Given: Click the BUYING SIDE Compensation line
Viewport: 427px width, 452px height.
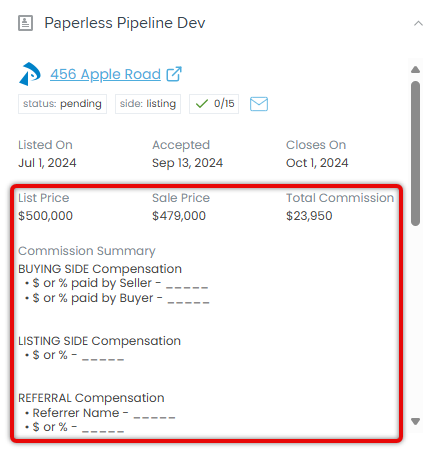Looking at the screenshot, I should 100,269.
